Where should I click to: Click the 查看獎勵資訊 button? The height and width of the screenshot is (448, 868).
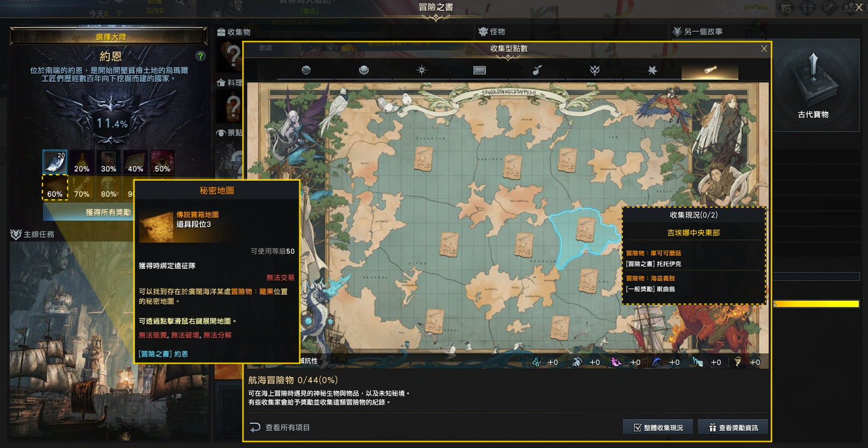click(x=733, y=428)
